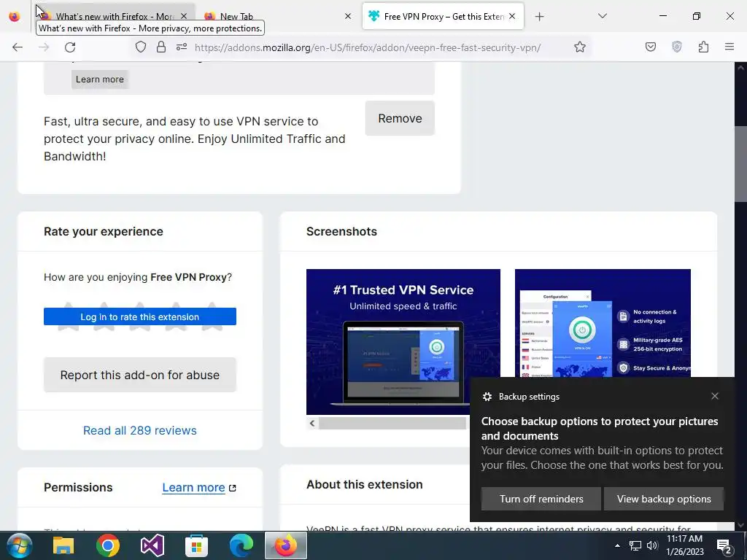Image resolution: width=747 pixels, height=560 pixels.
Task: Read all 289 reviews
Action: click(139, 430)
